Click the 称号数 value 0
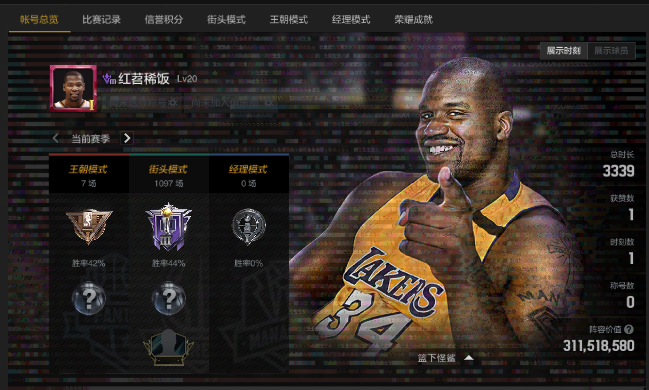The image size is (649, 390). point(630,302)
